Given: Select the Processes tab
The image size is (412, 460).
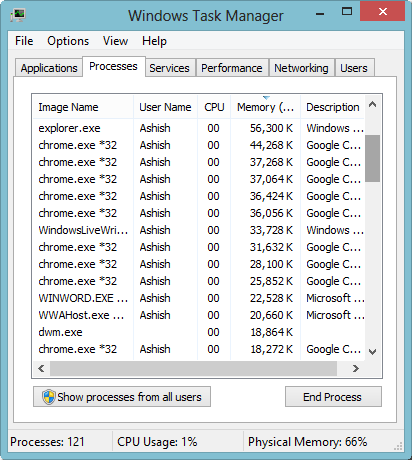Looking at the screenshot, I should pyautogui.click(x=113, y=66).
